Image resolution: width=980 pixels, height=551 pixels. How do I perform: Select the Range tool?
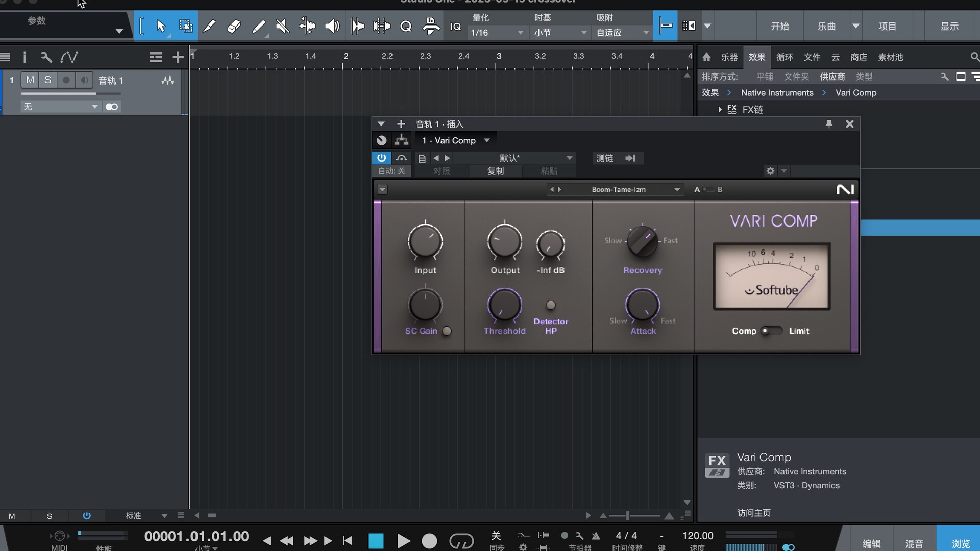click(x=185, y=26)
